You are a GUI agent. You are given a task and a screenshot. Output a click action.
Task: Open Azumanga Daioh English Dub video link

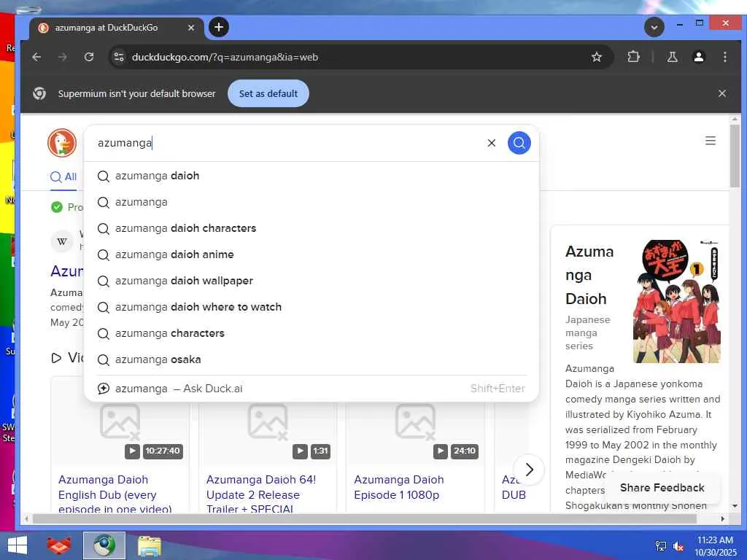point(115,494)
